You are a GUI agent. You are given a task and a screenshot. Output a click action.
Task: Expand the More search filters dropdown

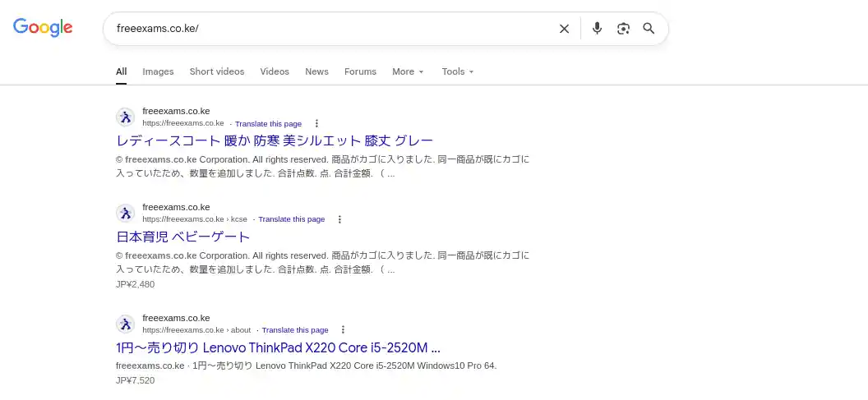408,71
